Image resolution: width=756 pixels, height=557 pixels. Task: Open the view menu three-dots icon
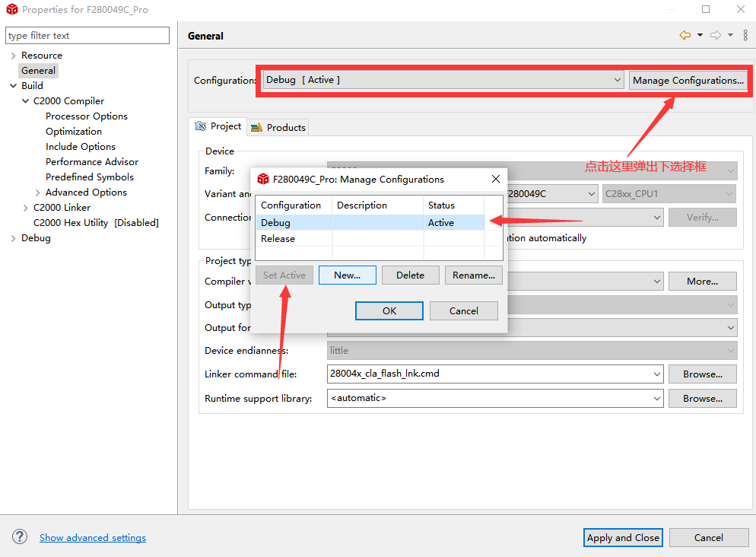pyautogui.click(x=745, y=35)
